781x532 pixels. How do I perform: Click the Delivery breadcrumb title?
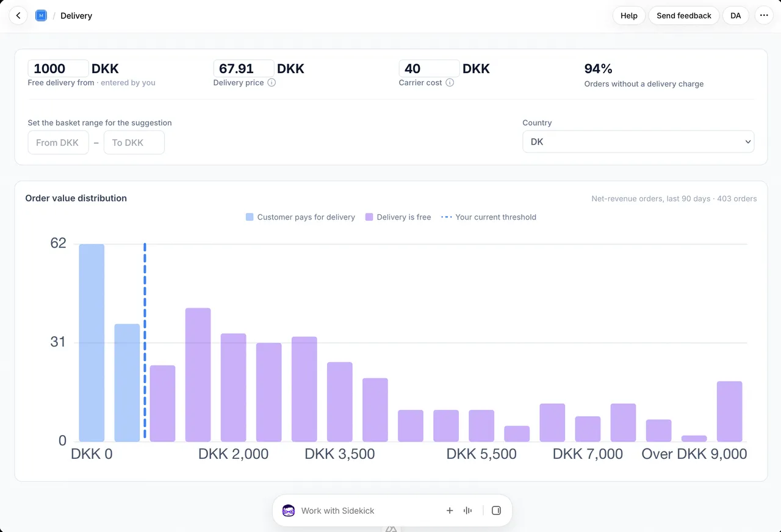click(76, 16)
